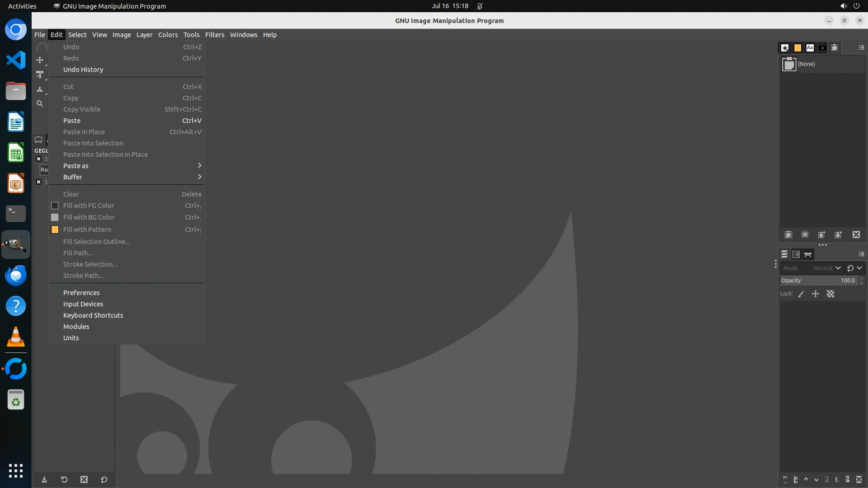Toggle lock alpha channel checkerboard icon
The width and height of the screenshot is (868, 488).
[x=830, y=294]
